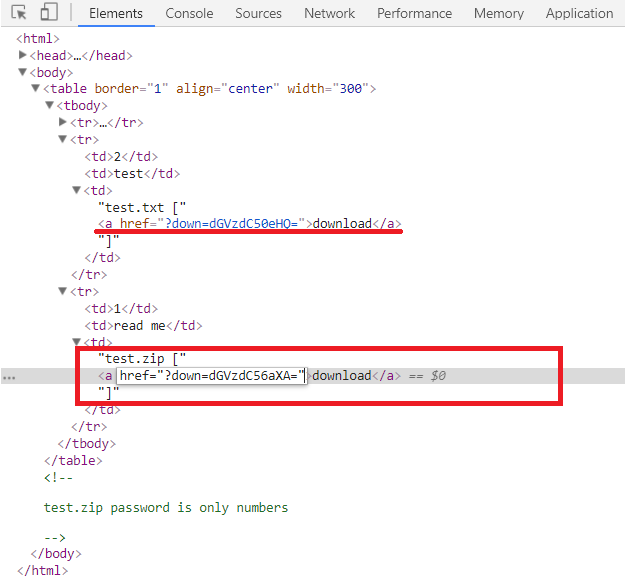625x577 pixels.
Task: Collapse the td holding test.zip
Action: (77, 341)
